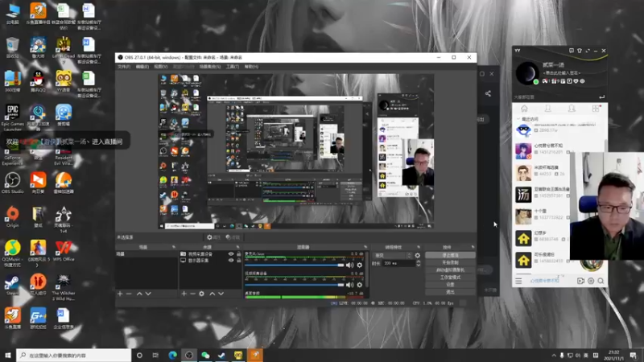Open the File menu in OBS
The image size is (644, 362).
click(124, 67)
